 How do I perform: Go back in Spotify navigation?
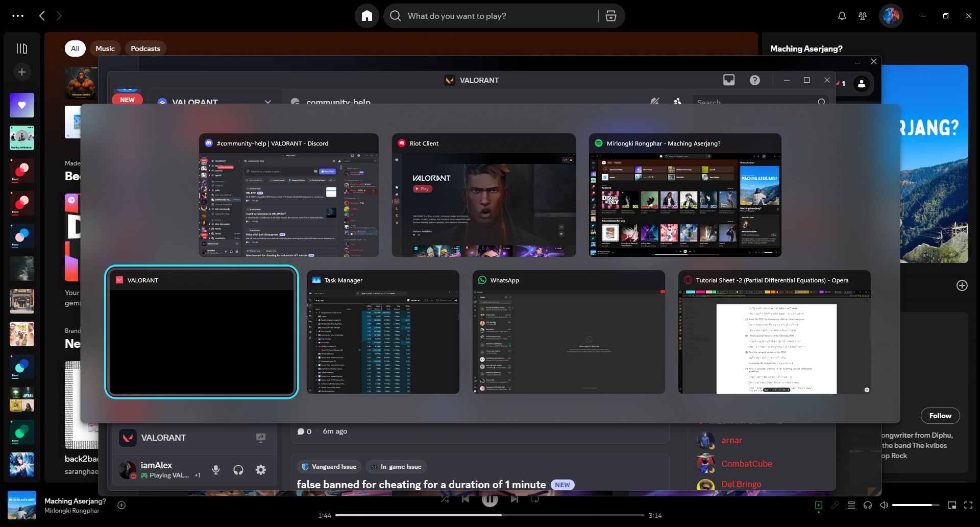coord(42,16)
